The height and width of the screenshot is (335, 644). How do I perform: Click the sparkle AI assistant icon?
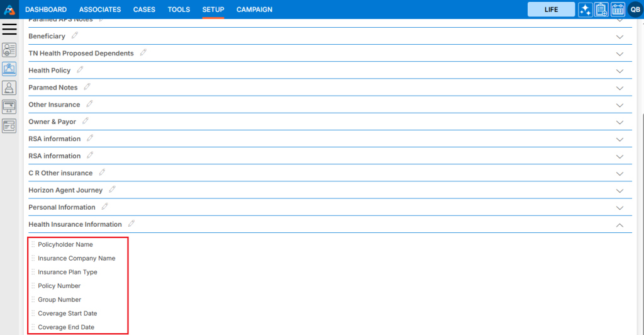585,9
